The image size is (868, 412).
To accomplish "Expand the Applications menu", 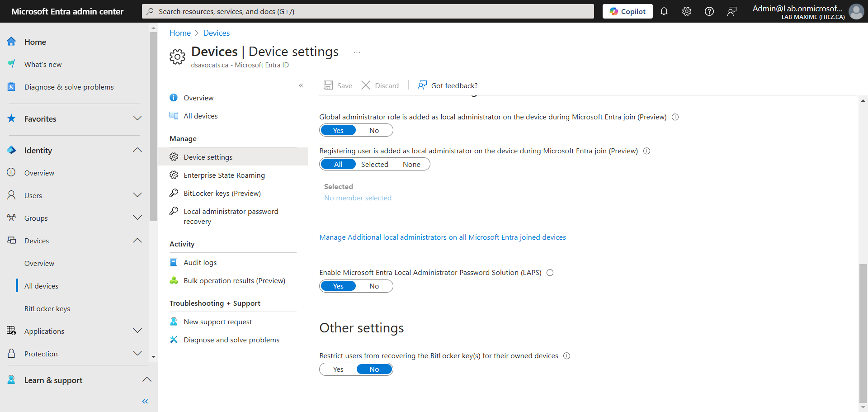I will (137, 331).
